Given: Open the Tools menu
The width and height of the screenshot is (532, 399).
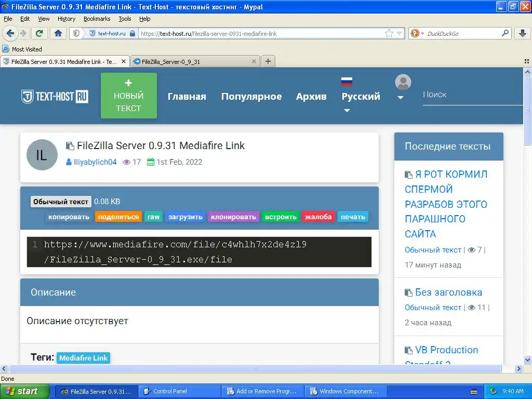Looking at the screenshot, I should 125,19.
